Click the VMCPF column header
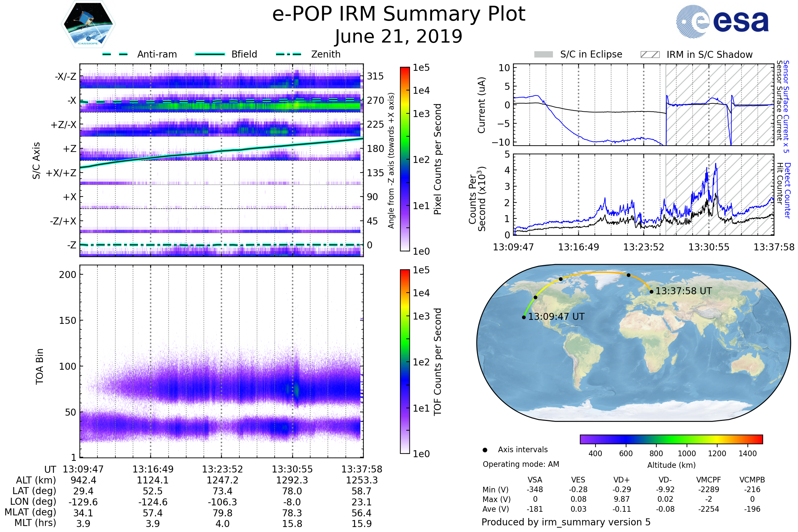The image size is (798, 532). click(709, 480)
